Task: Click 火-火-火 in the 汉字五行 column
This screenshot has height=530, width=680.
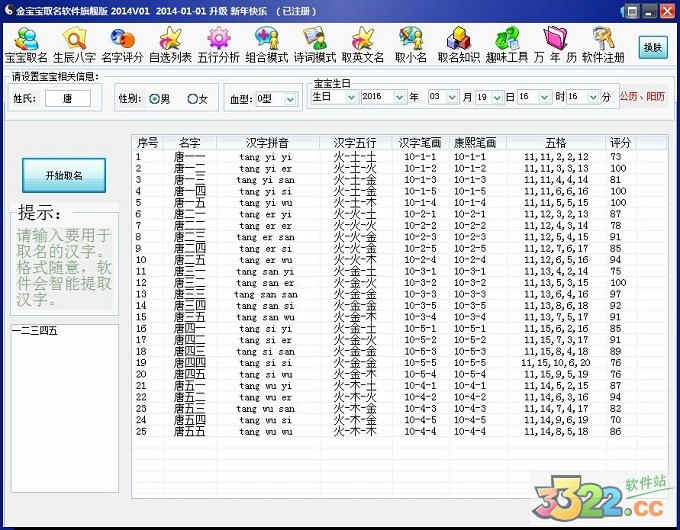Action: click(355, 226)
